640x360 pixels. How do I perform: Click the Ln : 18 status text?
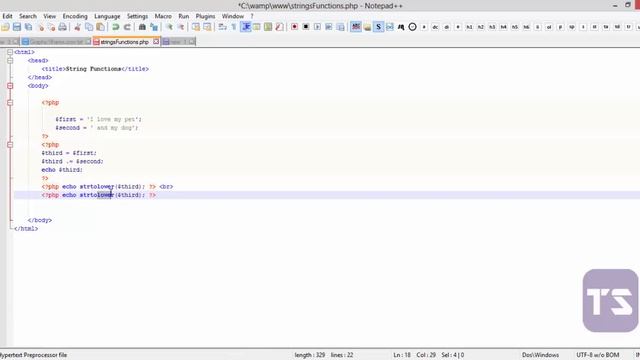coord(402,355)
